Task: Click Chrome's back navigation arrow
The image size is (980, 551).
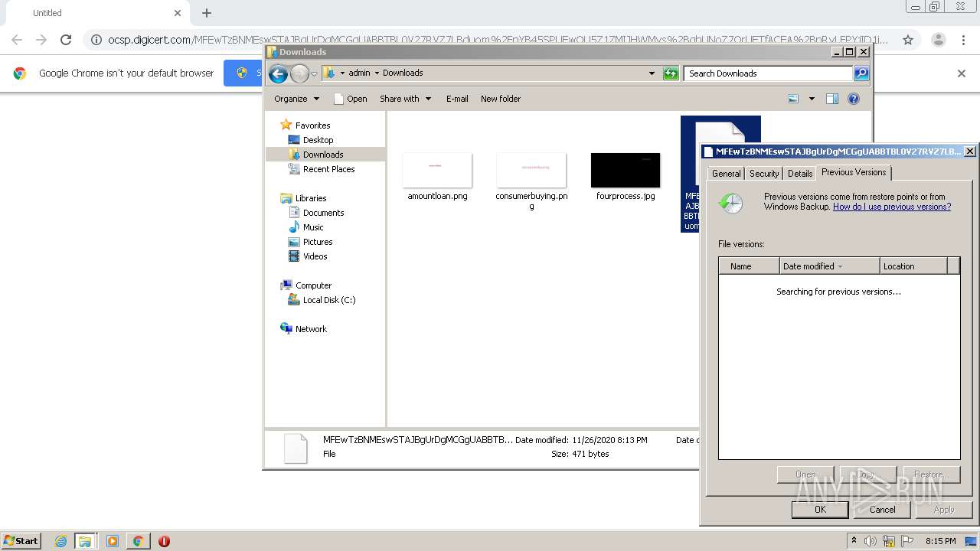Action: (x=17, y=40)
